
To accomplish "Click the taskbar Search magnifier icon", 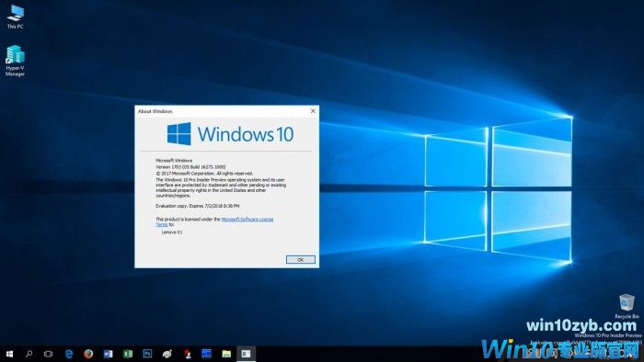I will point(29,354).
